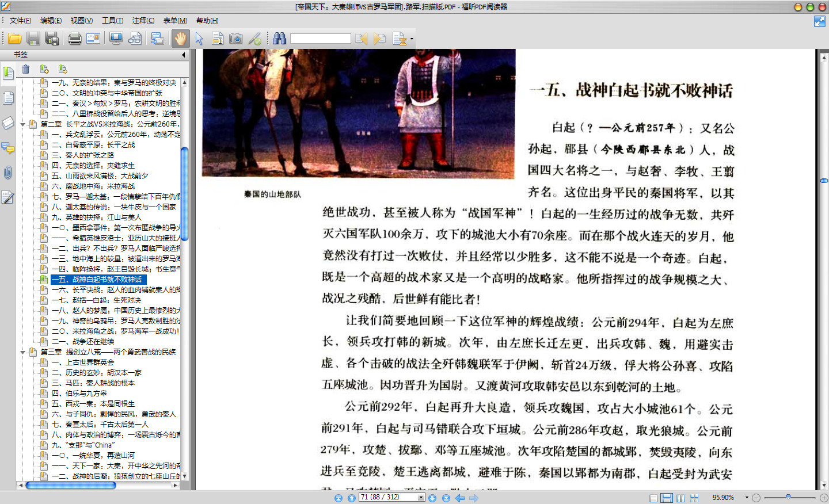Click the sign/typewriter pen icon
This screenshot has width=829, height=504.
[254, 39]
